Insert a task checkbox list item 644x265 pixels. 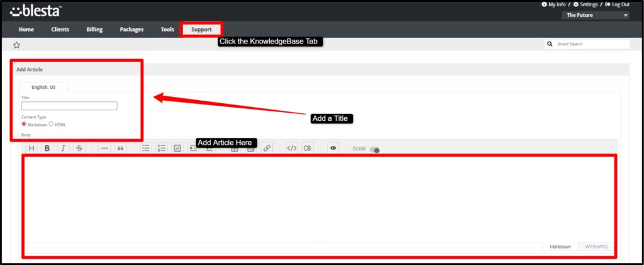177,149
